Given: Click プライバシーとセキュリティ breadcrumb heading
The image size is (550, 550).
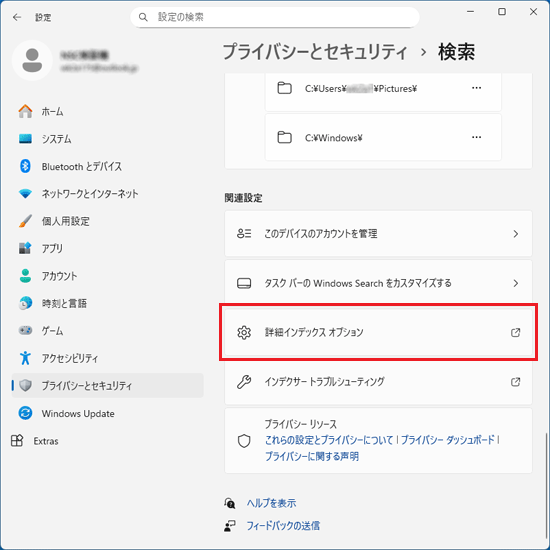Looking at the screenshot, I should pos(315,52).
